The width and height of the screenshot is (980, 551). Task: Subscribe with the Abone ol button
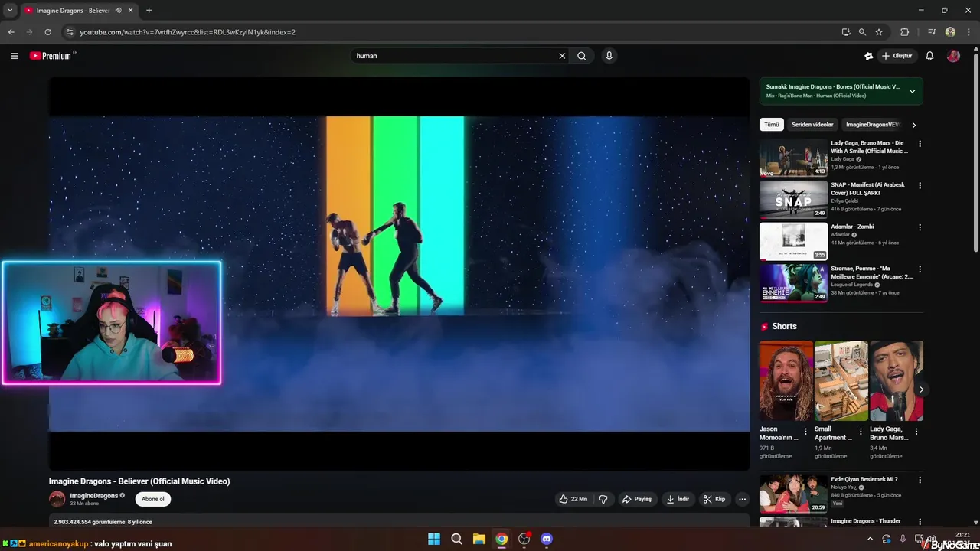coord(153,499)
